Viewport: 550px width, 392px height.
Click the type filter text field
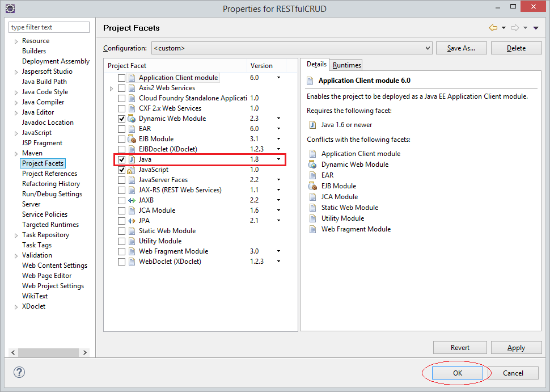point(49,27)
